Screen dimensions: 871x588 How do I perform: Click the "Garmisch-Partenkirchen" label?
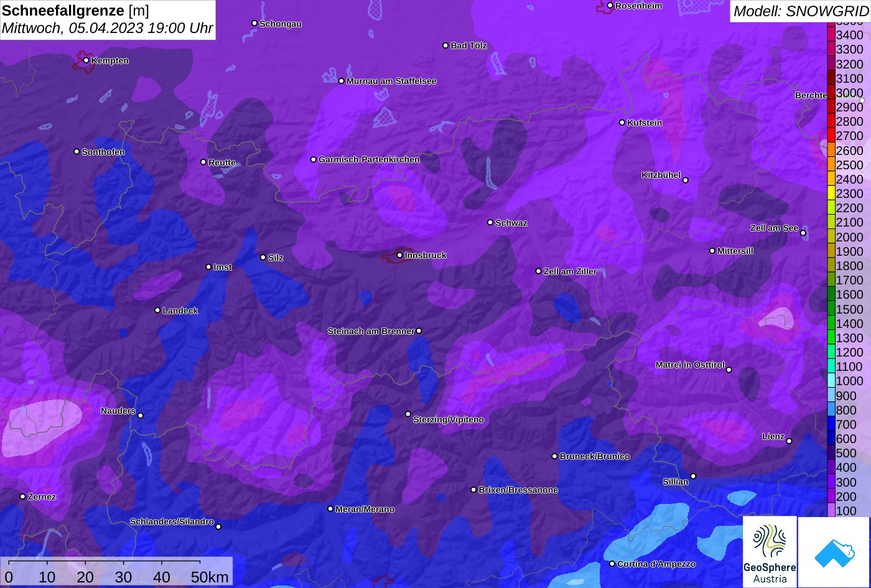pos(369,159)
